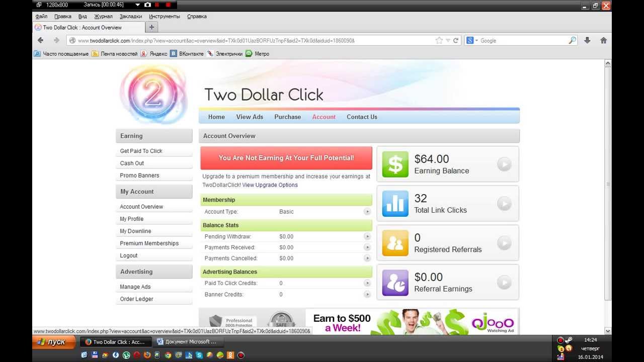This screenshot has width=644, height=362.
Task: Click the arrow button on Earning Balance card
Action: pos(504,164)
